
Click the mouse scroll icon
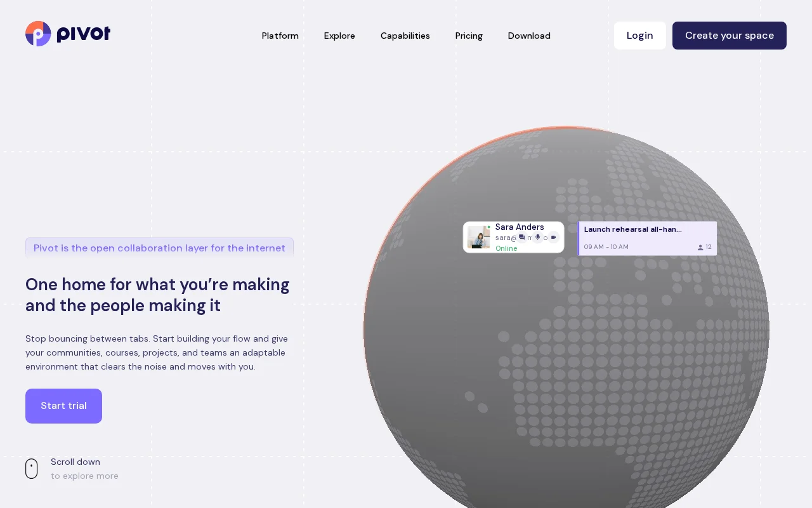[32, 469]
